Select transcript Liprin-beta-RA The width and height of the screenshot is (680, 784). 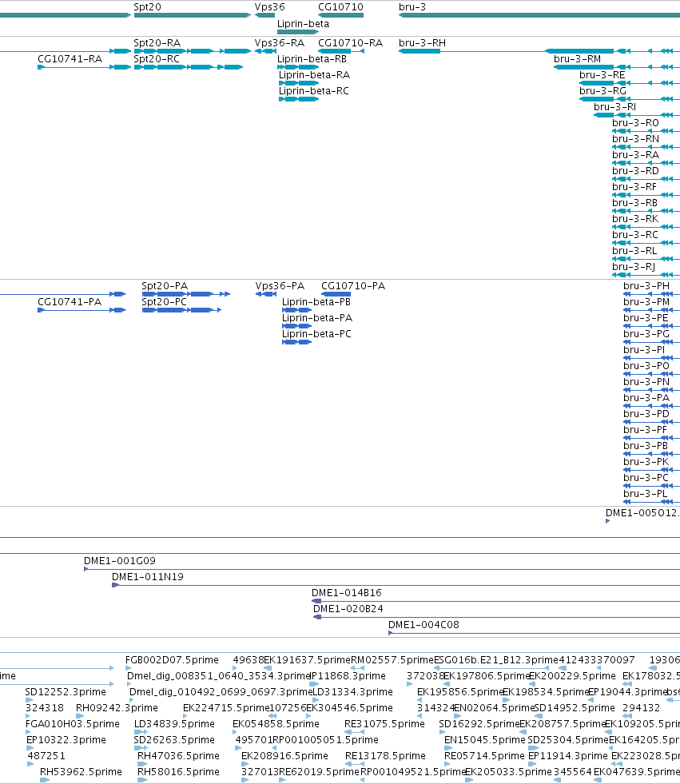point(299,83)
